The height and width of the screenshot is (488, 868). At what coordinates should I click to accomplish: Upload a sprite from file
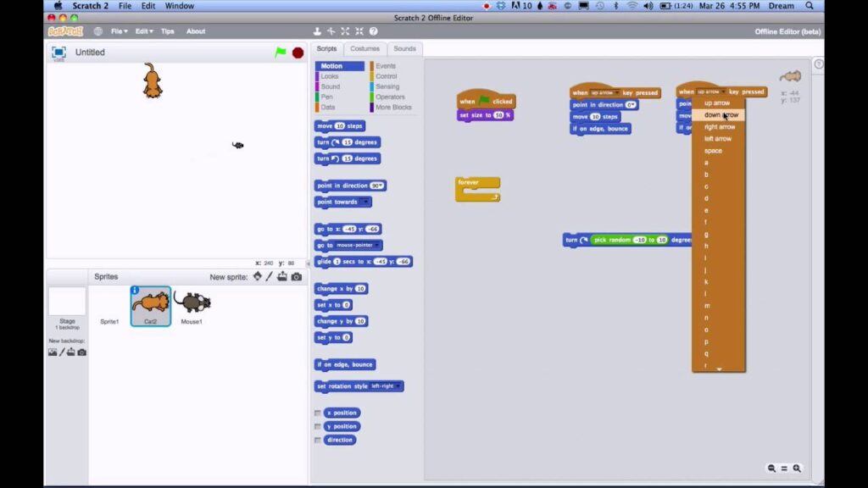281,276
